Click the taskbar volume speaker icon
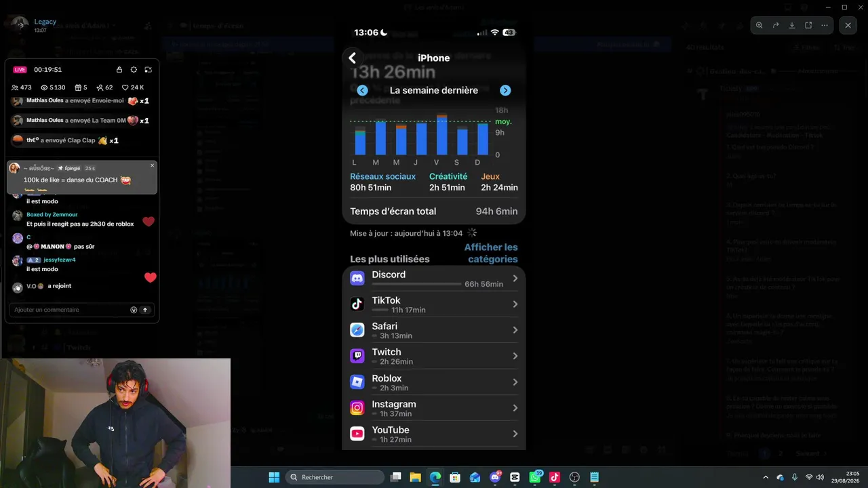The image size is (868, 488). (820, 477)
